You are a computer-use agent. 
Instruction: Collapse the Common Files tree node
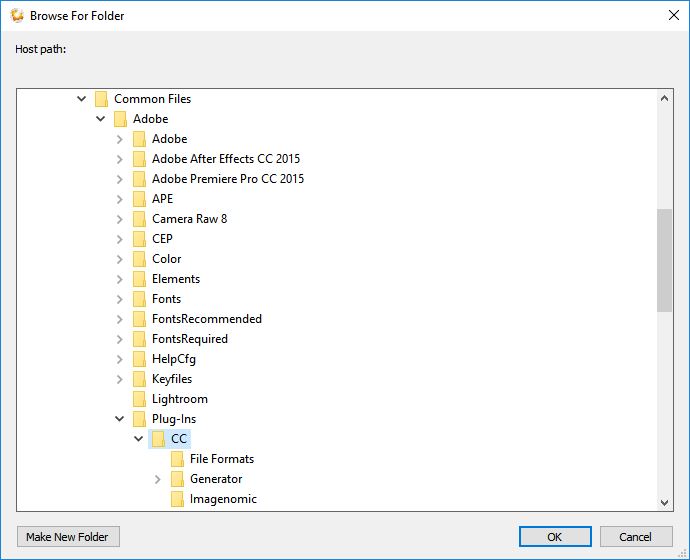(x=81, y=99)
